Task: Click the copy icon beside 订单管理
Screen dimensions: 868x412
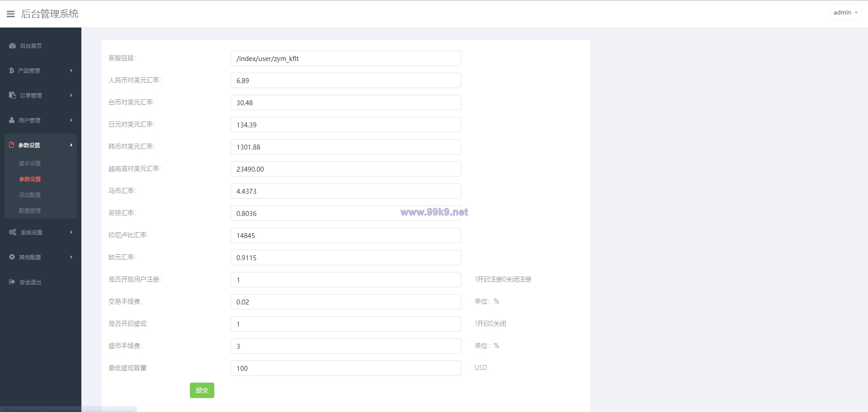Action: point(13,95)
